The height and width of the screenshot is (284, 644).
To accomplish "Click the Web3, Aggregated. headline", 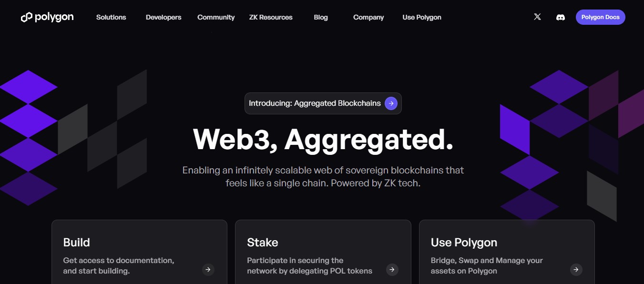I will coord(323,140).
